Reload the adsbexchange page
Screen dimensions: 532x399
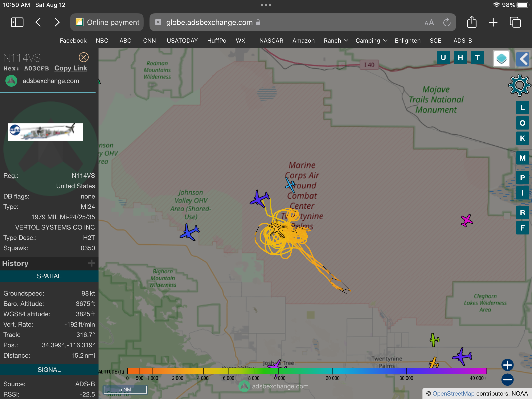point(447,22)
